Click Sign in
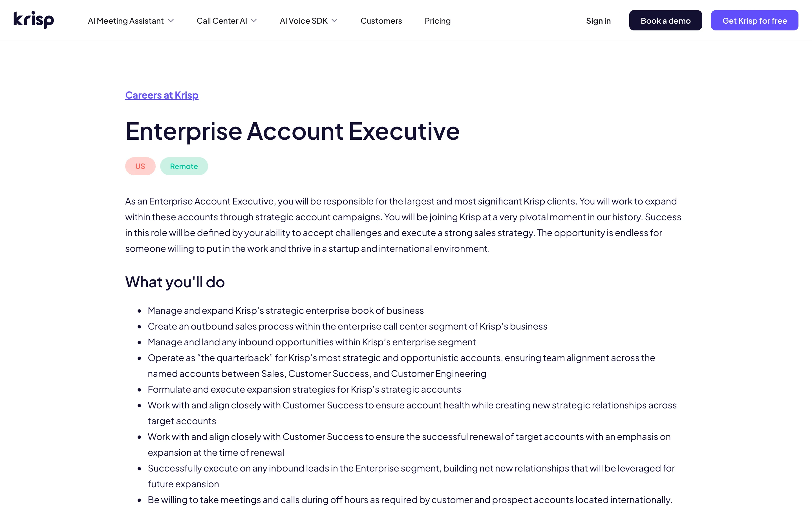The image size is (812, 507). pos(598,21)
